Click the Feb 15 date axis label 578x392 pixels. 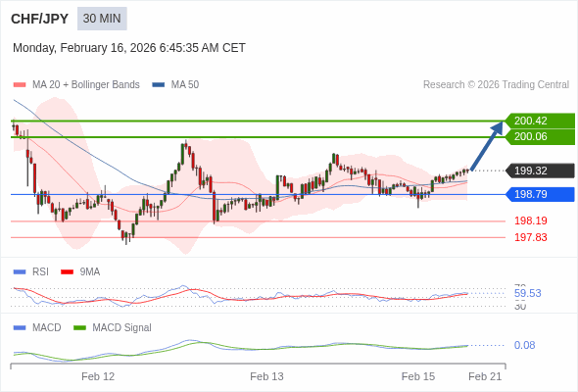[418, 376]
